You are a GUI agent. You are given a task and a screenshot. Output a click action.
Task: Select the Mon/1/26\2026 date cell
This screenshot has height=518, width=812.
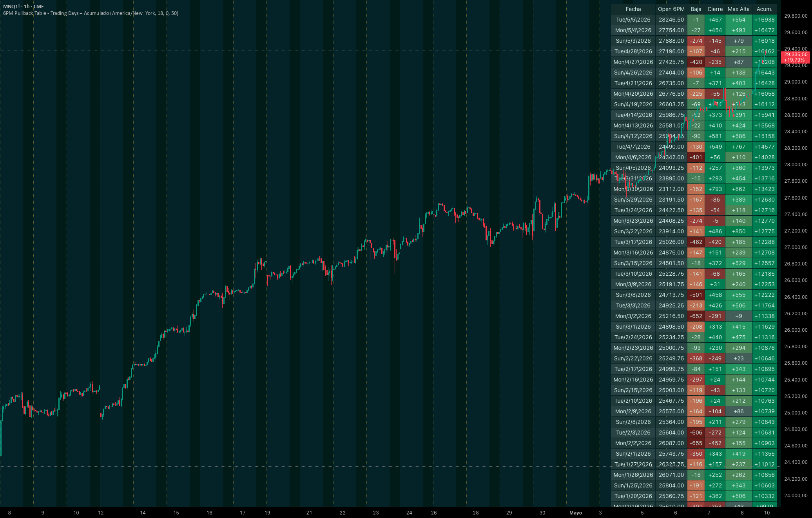click(633, 475)
